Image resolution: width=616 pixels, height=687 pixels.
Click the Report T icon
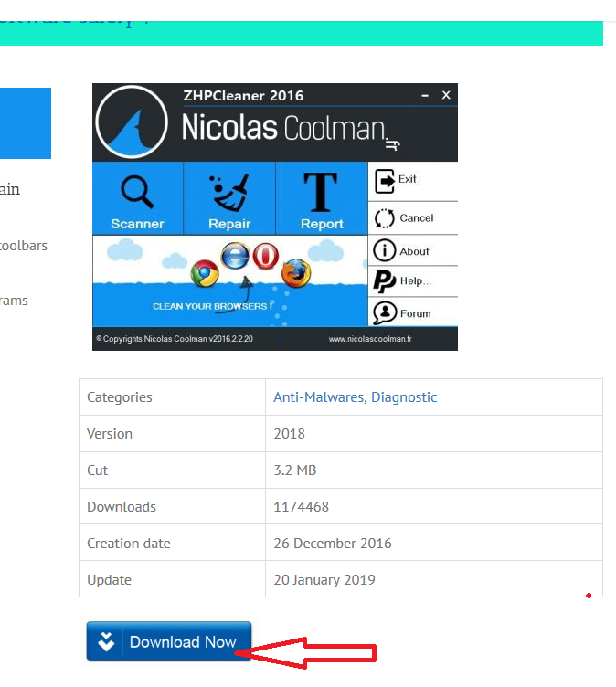coord(321,192)
